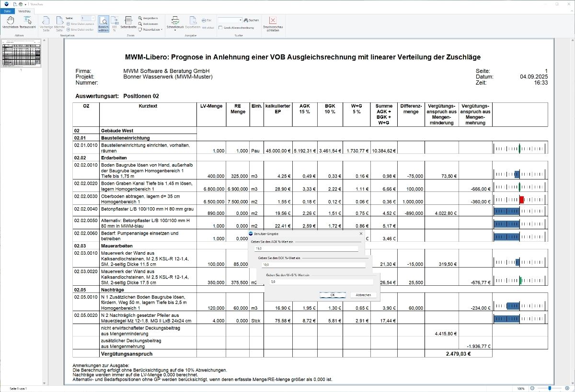This screenshot has width=575, height=392.
Task: Click the Vergütungsanspruch label
Action: tap(126, 354)
